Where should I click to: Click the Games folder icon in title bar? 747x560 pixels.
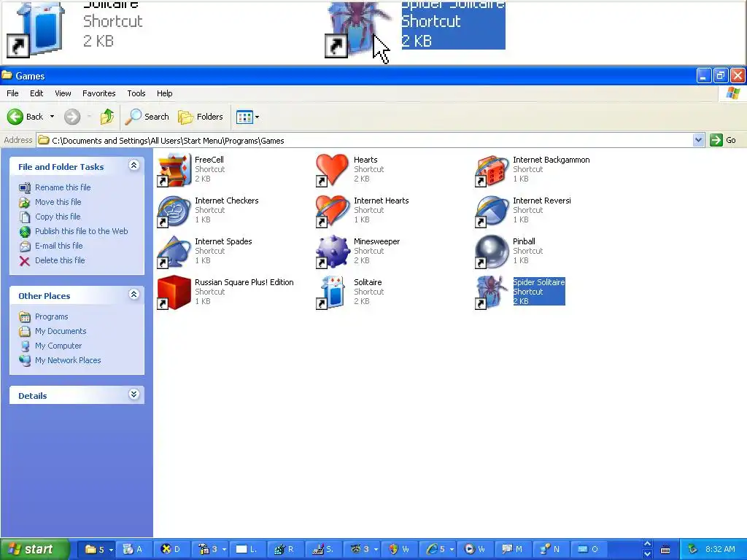pos(7,75)
